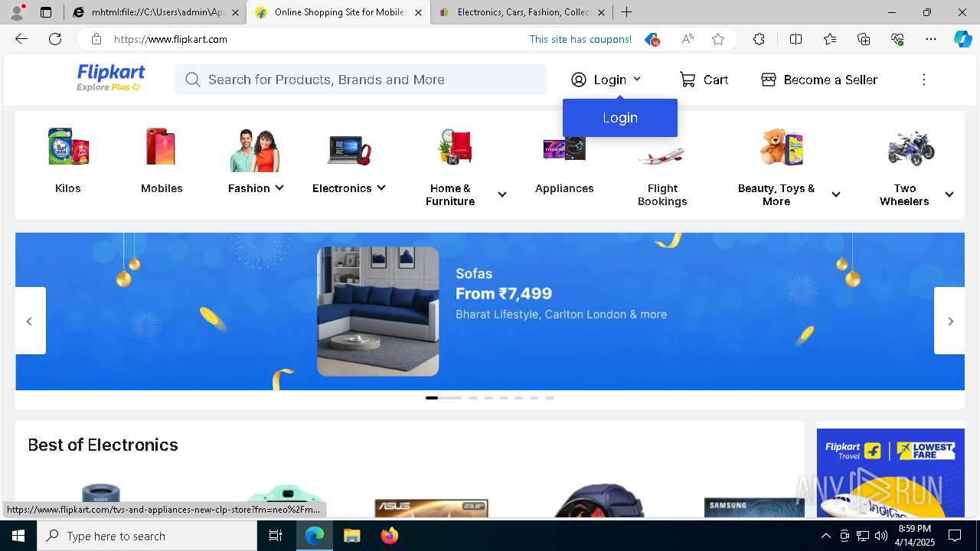Open the Electronics laptop icon

click(x=349, y=149)
